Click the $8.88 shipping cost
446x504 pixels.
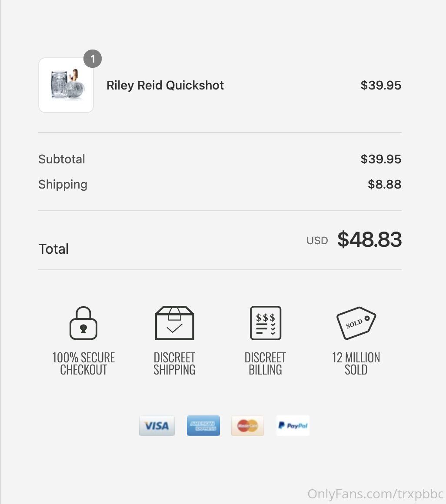pyautogui.click(x=384, y=185)
